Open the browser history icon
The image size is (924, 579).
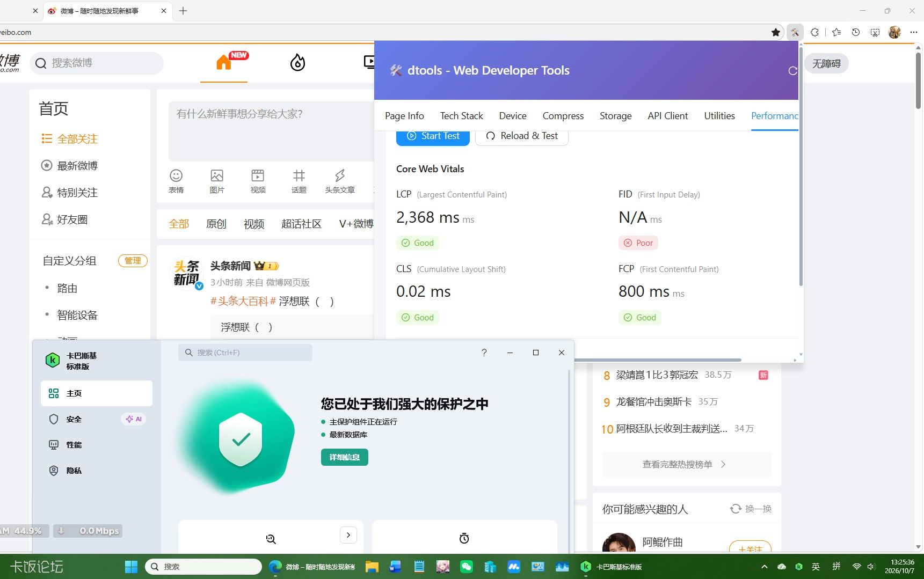[x=856, y=32]
